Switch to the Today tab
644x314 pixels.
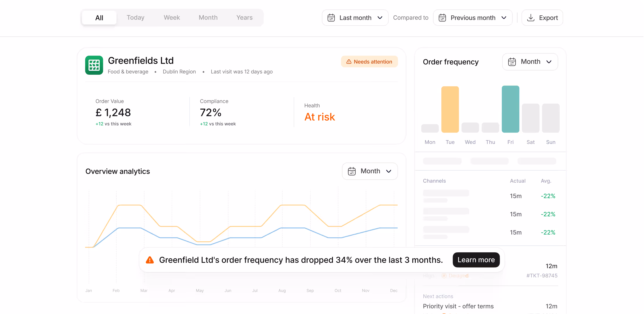135,18
